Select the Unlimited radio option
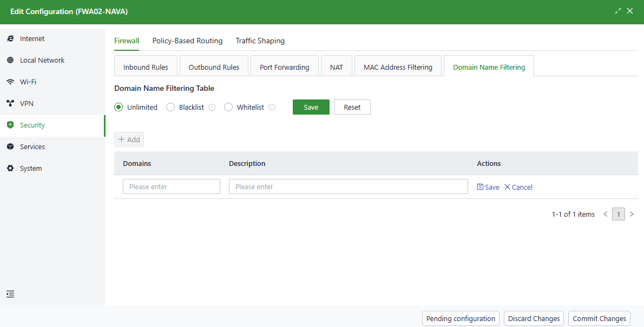The width and height of the screenshot is (644, 327). coord(119,108)
